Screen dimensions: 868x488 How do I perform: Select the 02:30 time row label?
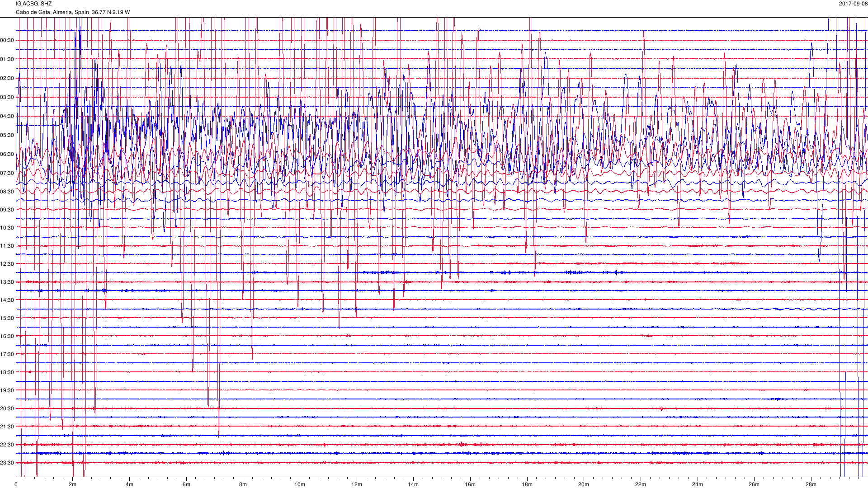(x=7, y=78)
